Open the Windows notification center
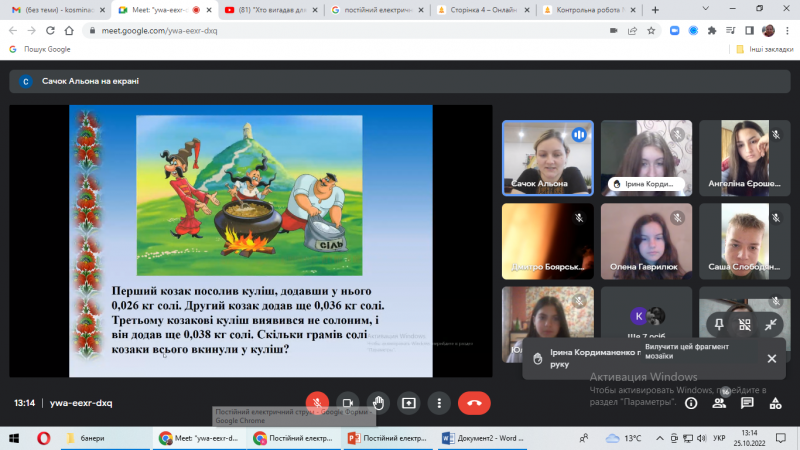This screenshot has width=800, height=450. point(781,438)
